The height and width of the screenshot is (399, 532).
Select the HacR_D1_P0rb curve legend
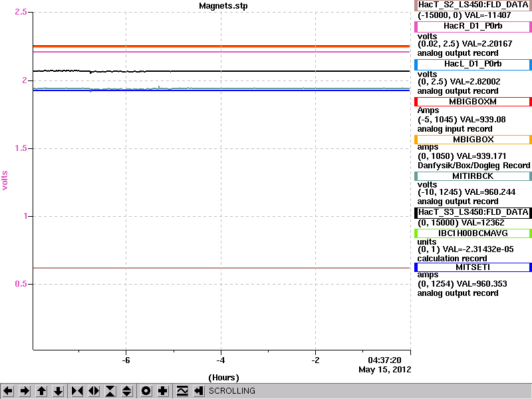click(473, 27)
